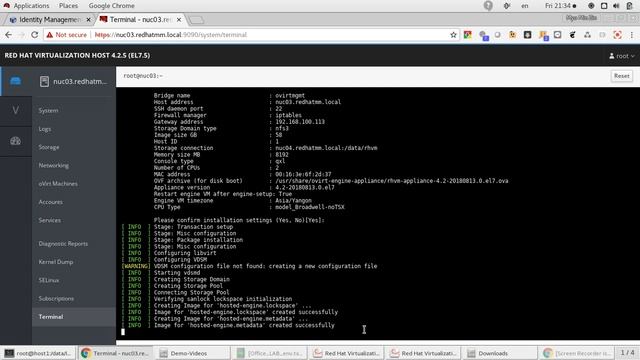Image resolution: width=640 pixels, height=360 pixels.
Task: Switch to the Terminal - nuc03 tab
Action: click(141, 20)
